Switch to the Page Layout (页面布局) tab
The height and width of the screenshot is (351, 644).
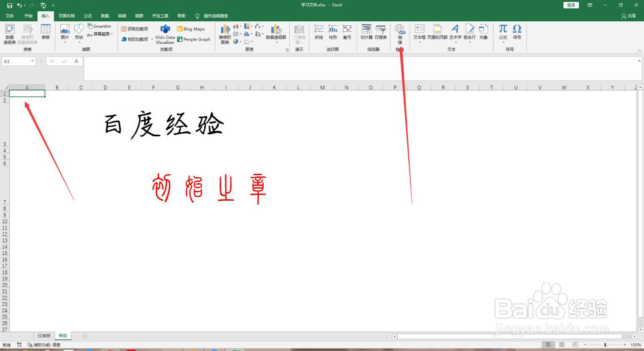click(66, 16)
